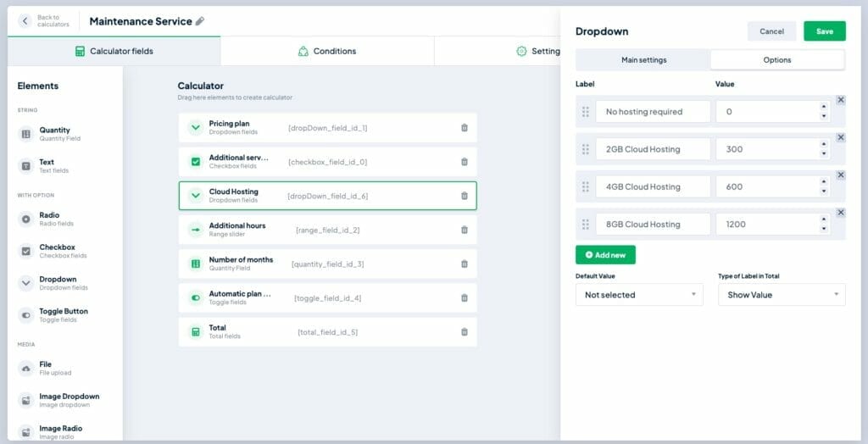Select the Cloud Hosting dropdown field row
Image resolution: width=868 pixels, height=444 pixels.
coord(327,196)
